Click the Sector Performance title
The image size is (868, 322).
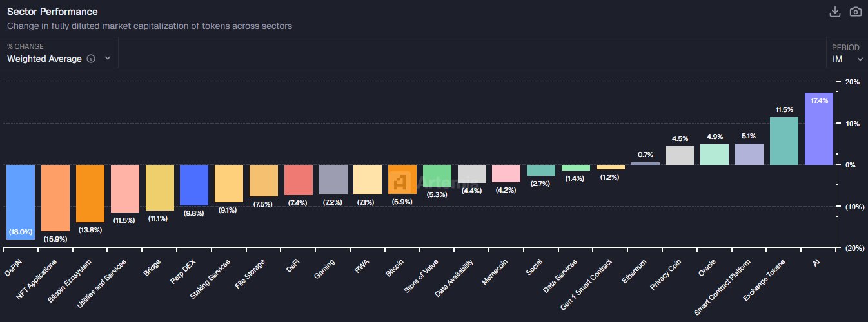52,12
